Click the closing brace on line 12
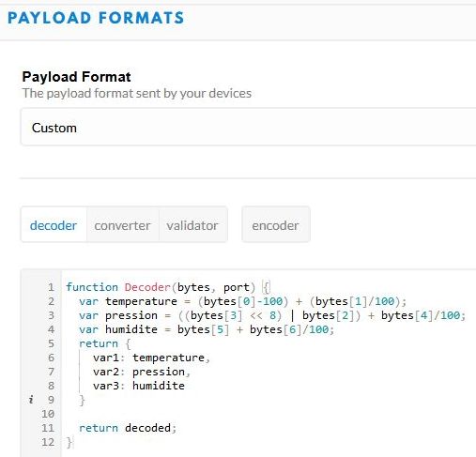Image resolution: width=476 pixels, height=457 pixels. [69, 442]
